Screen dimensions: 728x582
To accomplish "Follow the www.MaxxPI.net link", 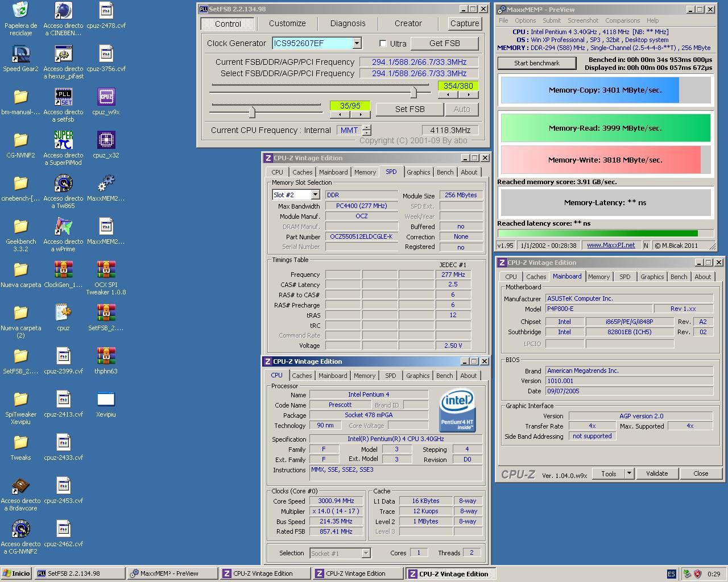I will point(610,246).
